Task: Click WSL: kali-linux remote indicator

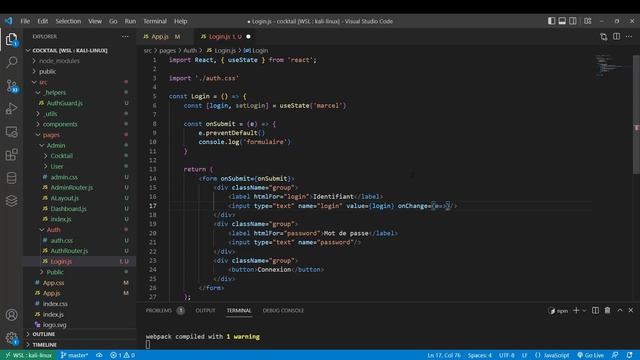Action: 28,355
